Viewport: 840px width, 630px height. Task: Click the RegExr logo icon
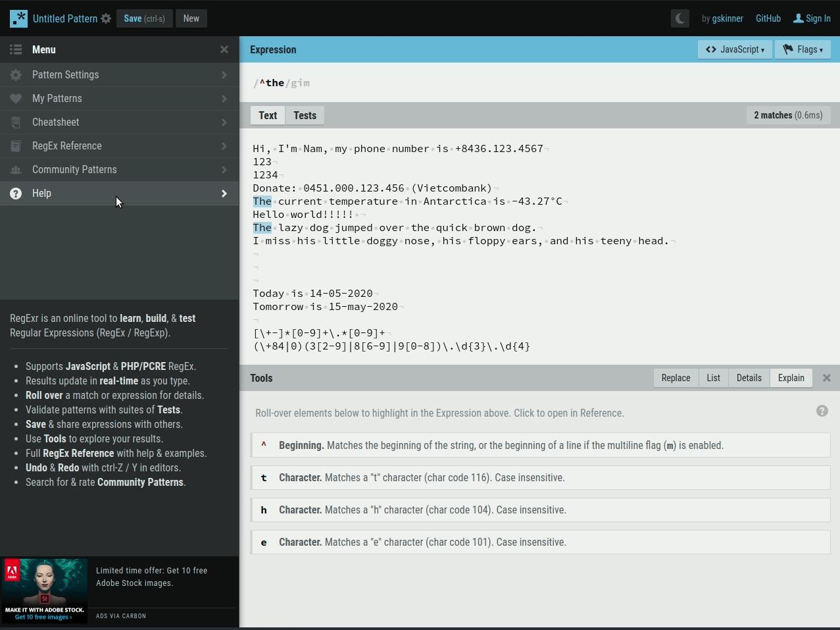click(18, 18)
